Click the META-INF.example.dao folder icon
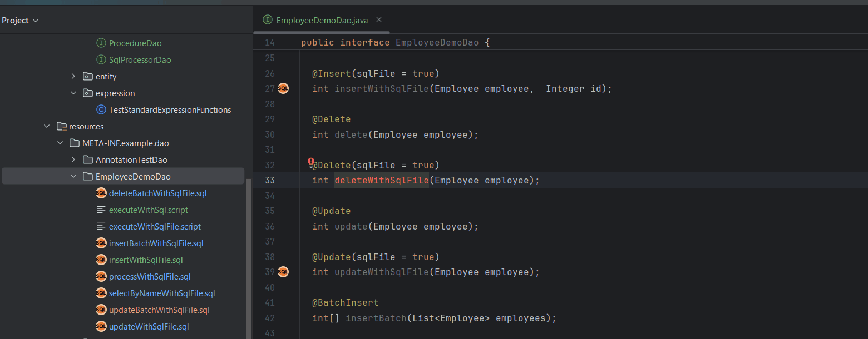The height and width of the screenshot is (339, 868). point(74,143)
